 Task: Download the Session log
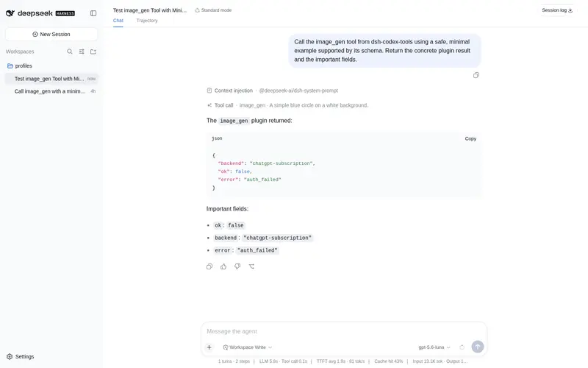[x=557, y=10]
